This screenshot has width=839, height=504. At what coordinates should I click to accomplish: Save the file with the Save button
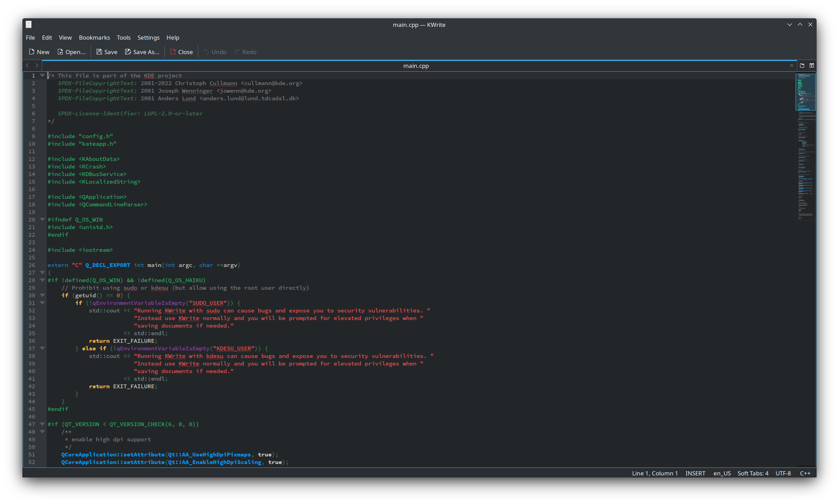[x=107, y=52]
